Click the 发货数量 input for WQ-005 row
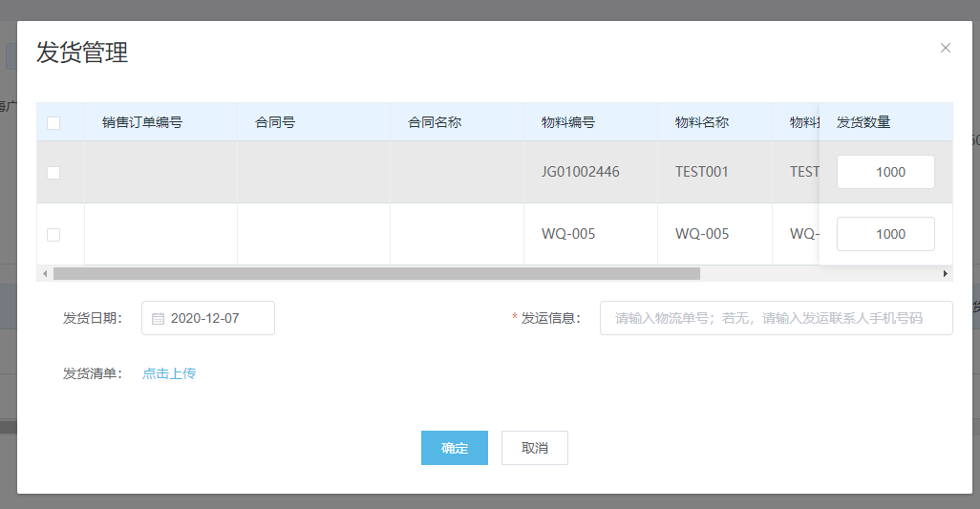The width and height of the screenshot is (980, 509). (x=885, y=234)
